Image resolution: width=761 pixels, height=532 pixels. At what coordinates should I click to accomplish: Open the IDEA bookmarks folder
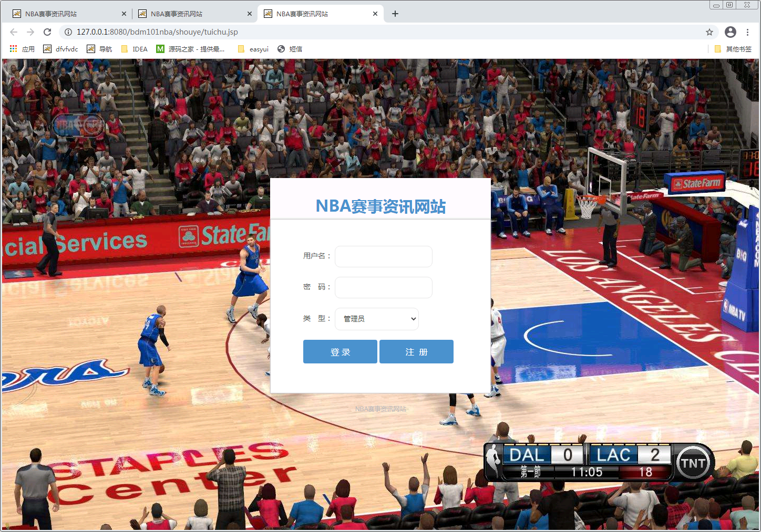click(135, 49)
